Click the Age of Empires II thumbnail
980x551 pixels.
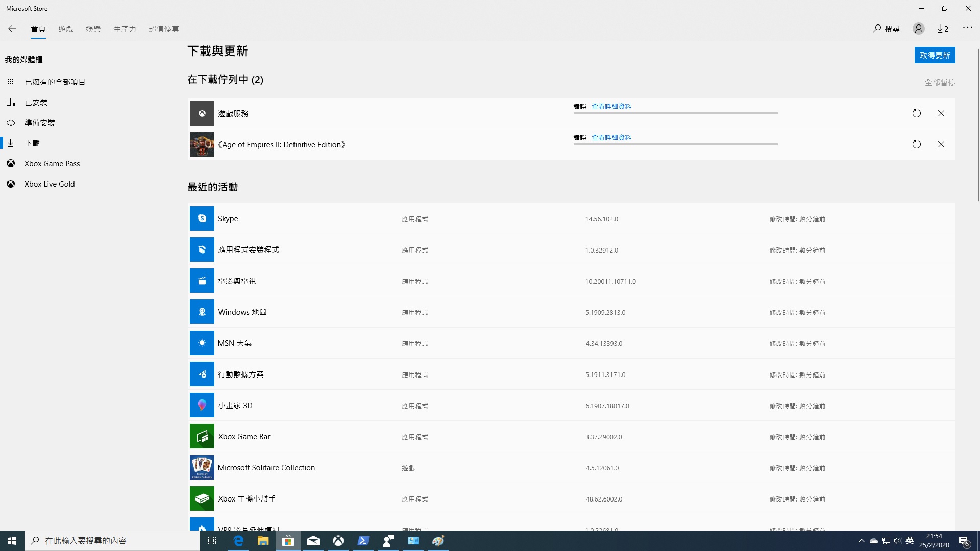pos(202,144)
